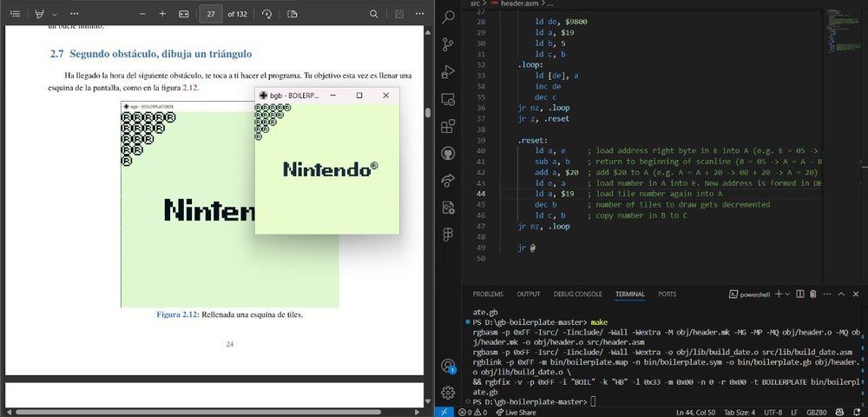Click UTF-8 encoding status item
Image resolution: width=868 pixels, height=417 pixels.
pyautogui.click(x=773, y=412)
